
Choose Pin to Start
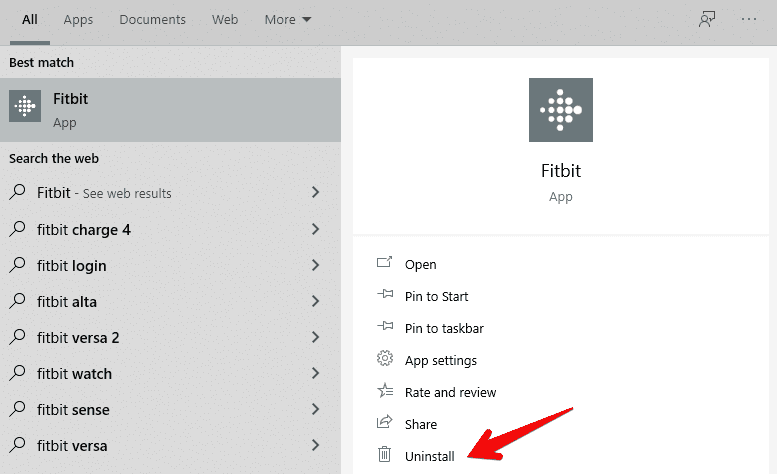[x=436, y=296]
